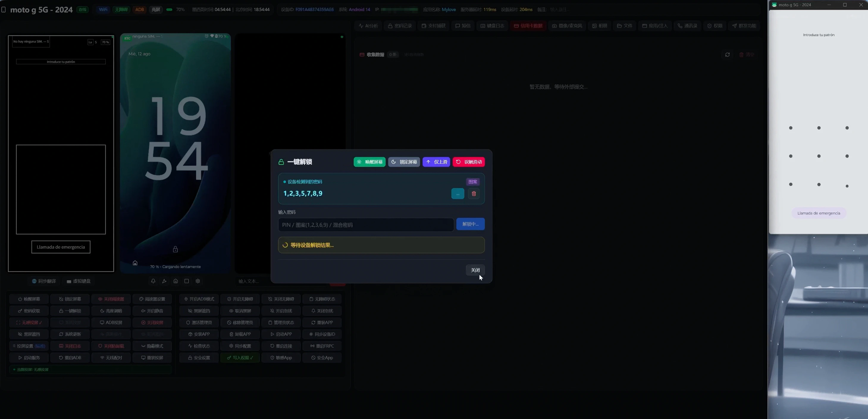Viewport: 868px width, 419px height.
Task: Click the purple 仅上滑 button
Action: tap(436, 162)
